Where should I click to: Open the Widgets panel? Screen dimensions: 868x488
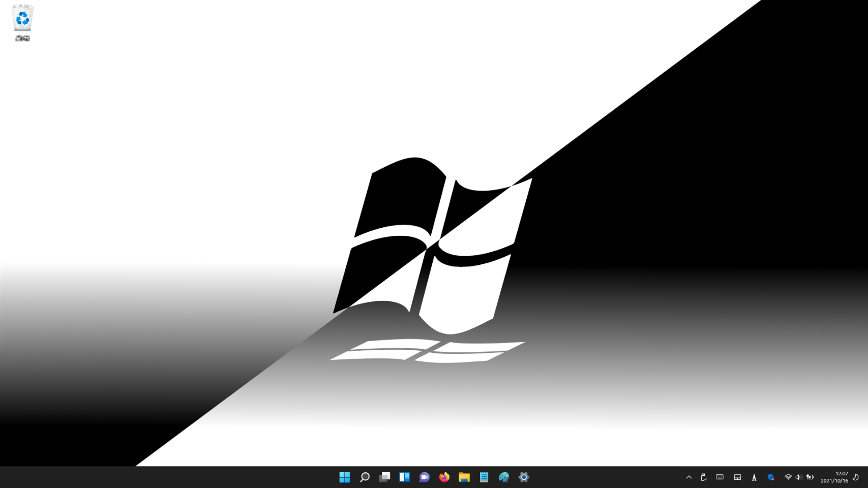(404, 477)
